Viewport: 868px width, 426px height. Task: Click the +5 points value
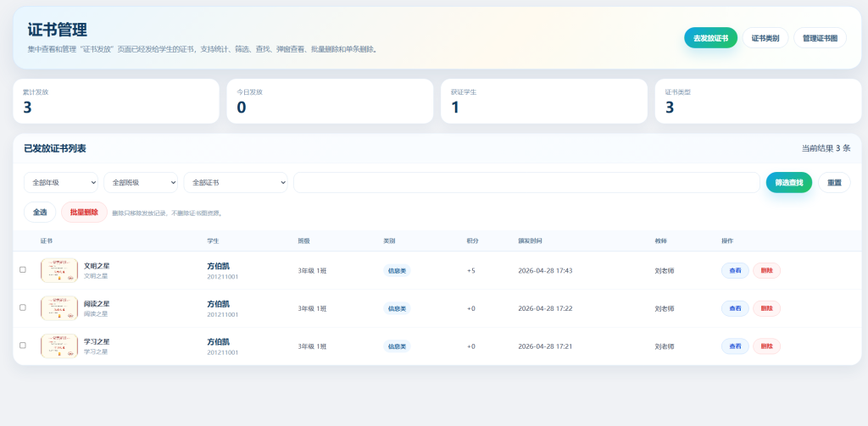471,270
